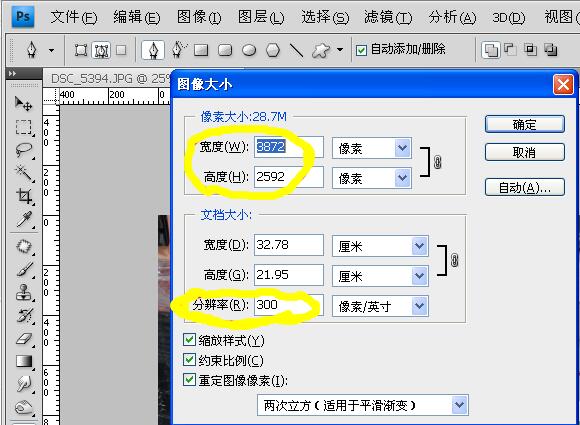580x425 pixels.
Task: Select the Rectangular Marquee tool
Action: [23, 127]
